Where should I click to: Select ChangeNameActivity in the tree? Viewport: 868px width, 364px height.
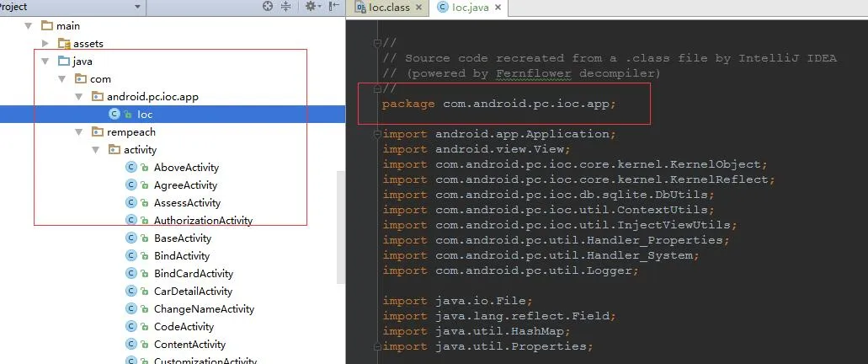pos(205,309)
